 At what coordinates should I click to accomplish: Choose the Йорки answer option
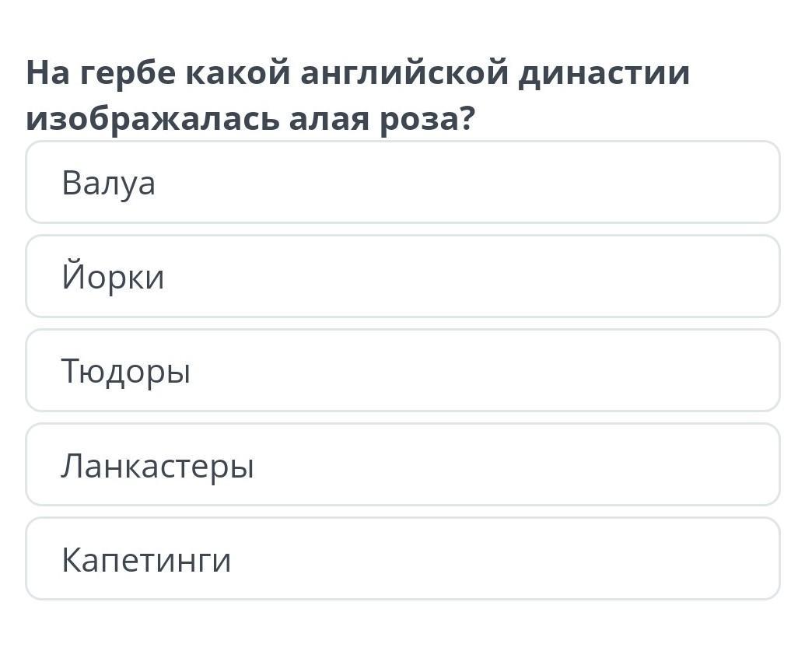pyautogui.click(x=403, y=276)
